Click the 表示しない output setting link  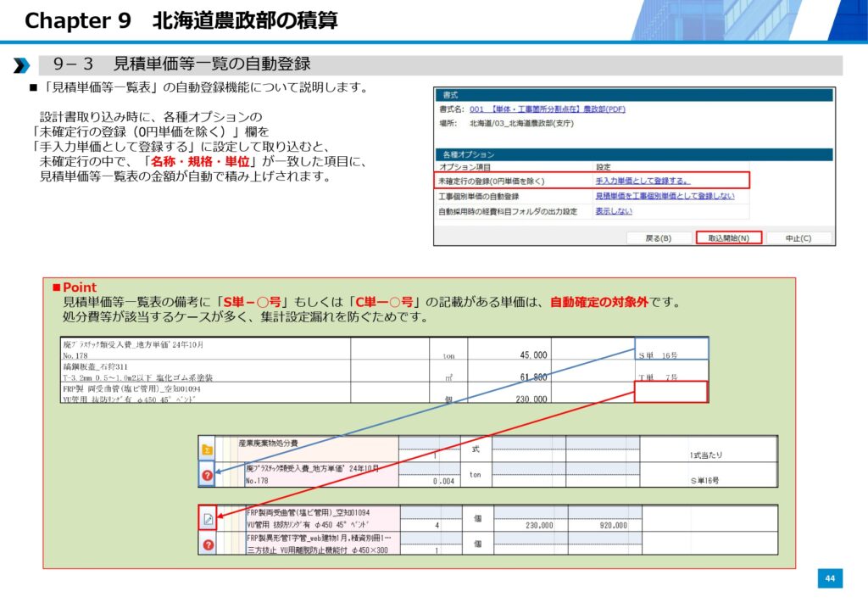615,211
